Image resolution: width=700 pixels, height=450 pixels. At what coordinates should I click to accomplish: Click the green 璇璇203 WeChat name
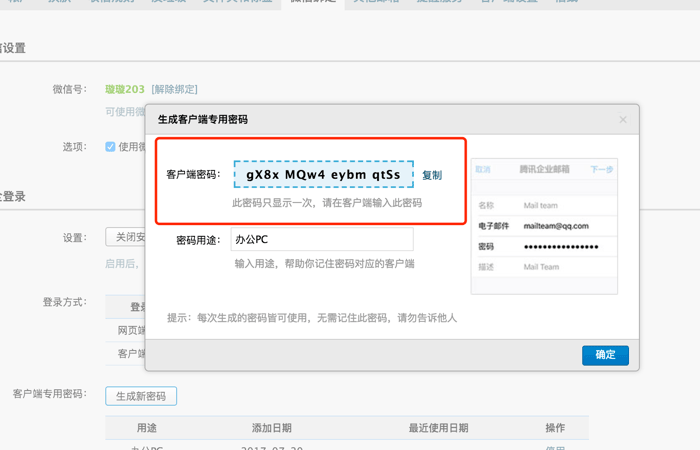tap(125, 90)
